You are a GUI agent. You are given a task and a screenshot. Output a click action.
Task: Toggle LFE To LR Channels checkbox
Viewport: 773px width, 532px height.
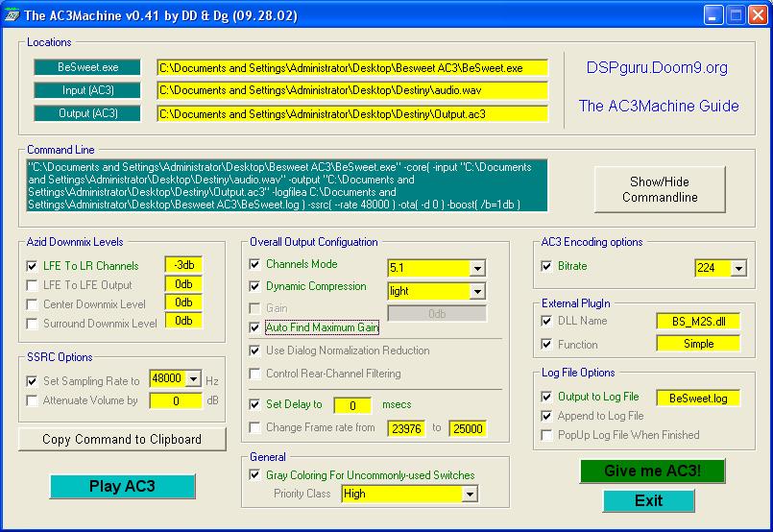pyautogui.click(x=32, y=266)
